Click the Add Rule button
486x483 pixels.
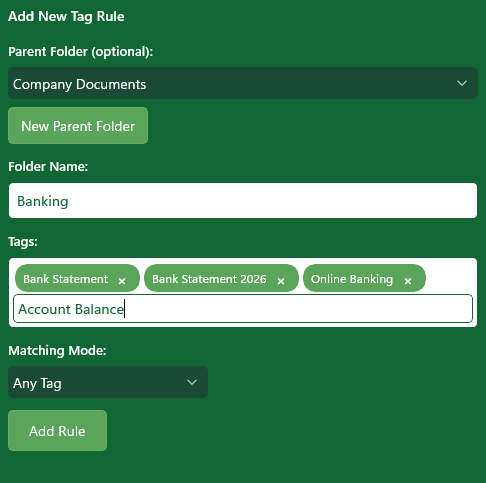(57, 430)
